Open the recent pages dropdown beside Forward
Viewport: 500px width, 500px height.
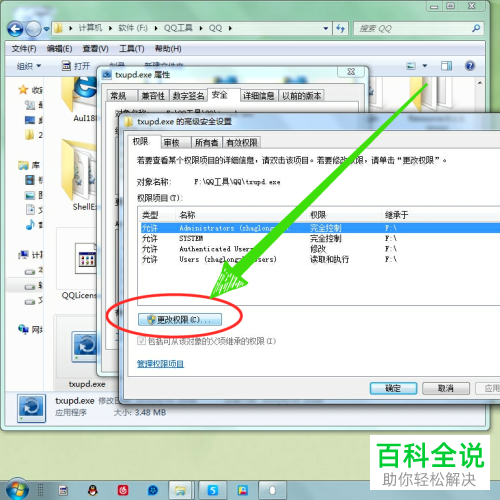(46, 29)
